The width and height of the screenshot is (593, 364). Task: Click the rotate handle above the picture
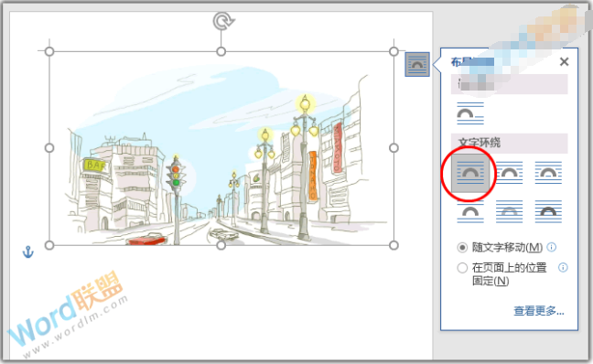(223, 21)
